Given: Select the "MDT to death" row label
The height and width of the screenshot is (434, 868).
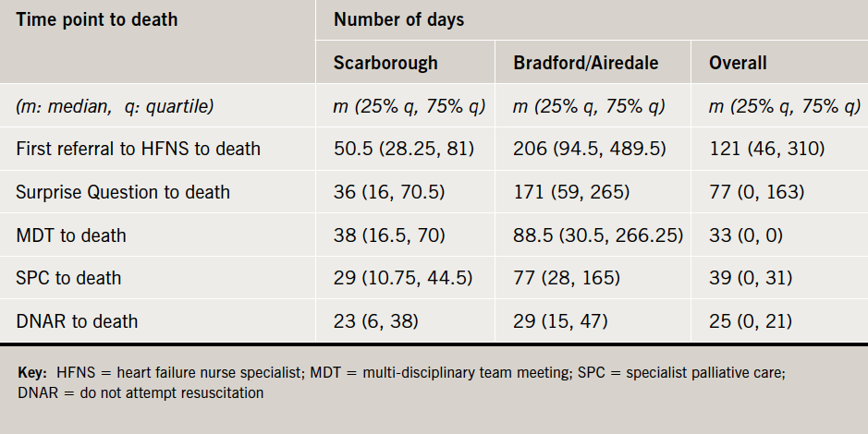Looking at the screenshot, I should click(71, 235).
